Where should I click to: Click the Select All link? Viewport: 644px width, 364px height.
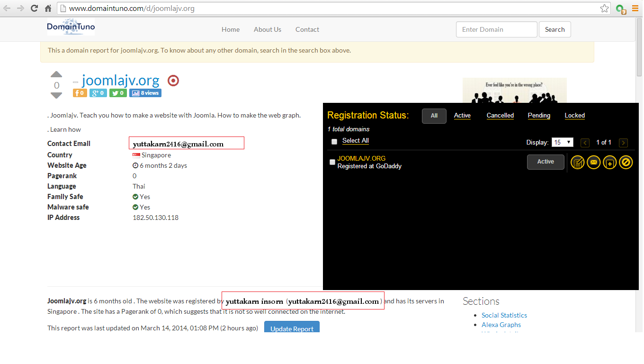click(x=356, y=141)
